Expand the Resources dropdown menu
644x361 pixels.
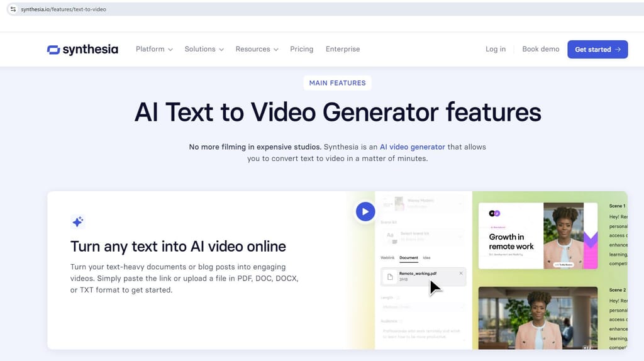[x=257, y=49]
